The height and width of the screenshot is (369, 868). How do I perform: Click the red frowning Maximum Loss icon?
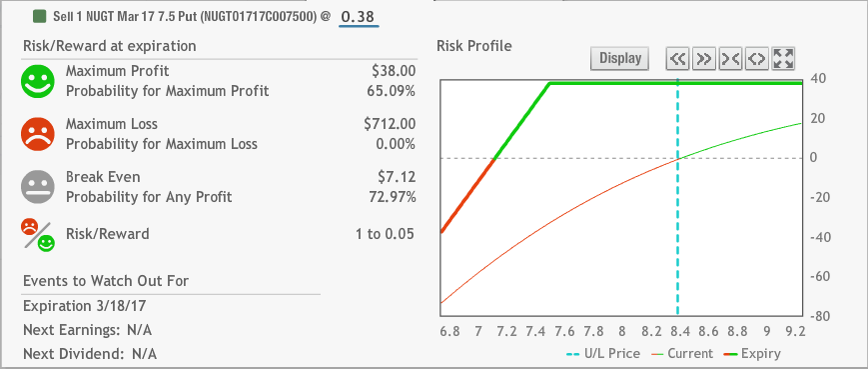click(x=38, y=134)
